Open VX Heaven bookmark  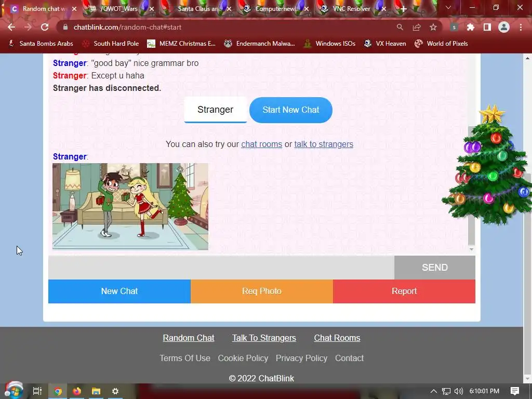click(x=385, y=44)
